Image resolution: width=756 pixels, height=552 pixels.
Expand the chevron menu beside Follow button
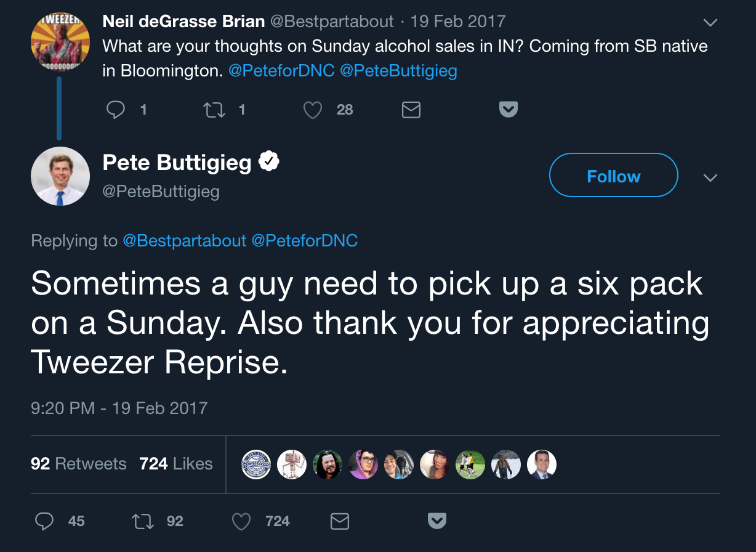[710, 177]
